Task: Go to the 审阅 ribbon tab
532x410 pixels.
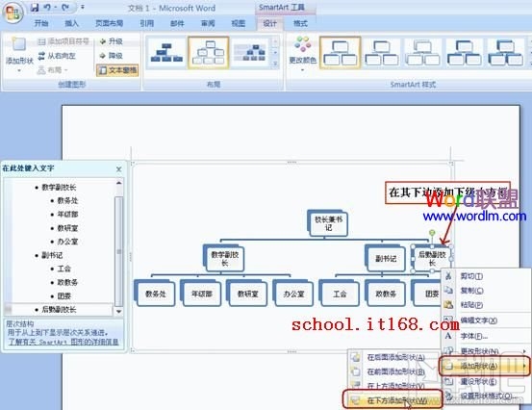Action: (208, 23)
